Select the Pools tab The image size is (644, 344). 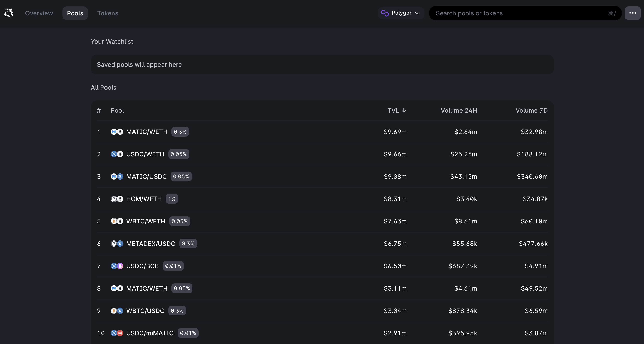tap(75, 13)
